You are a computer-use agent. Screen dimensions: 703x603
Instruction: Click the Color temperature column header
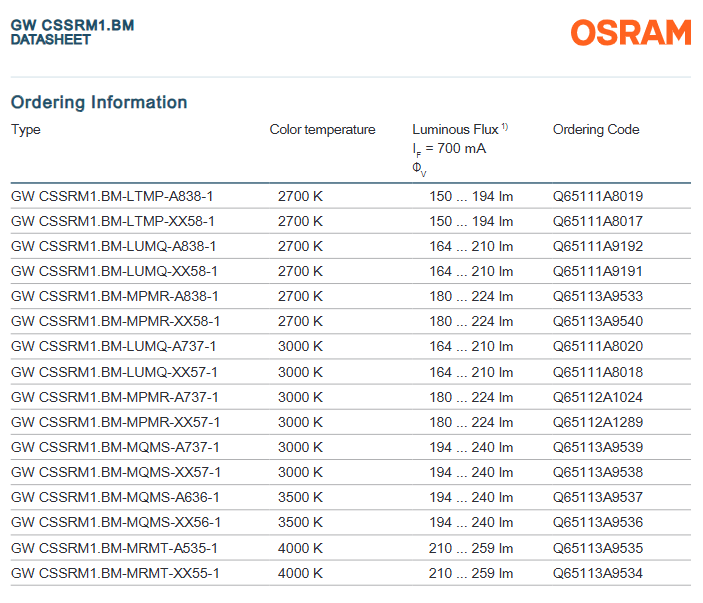coord(322,130)
